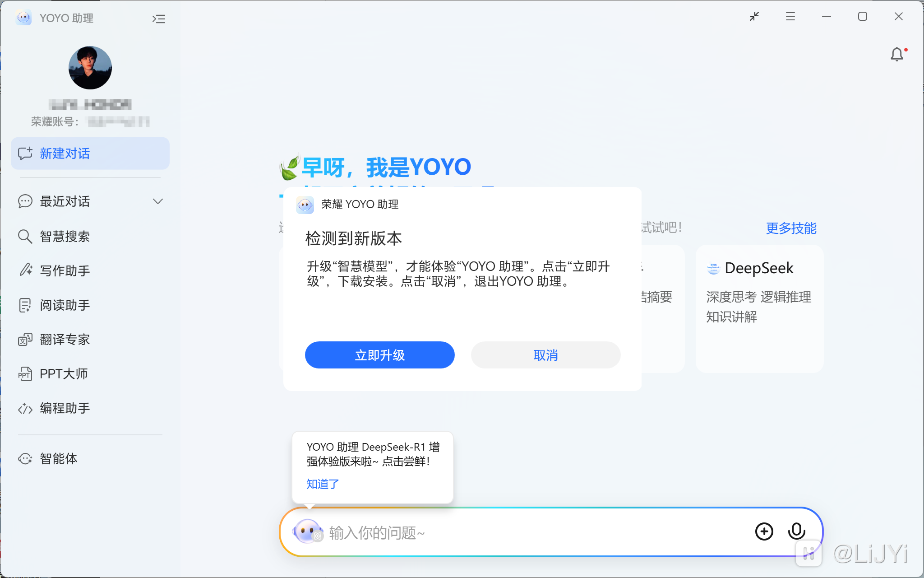Click the 编程助手 code brackets icon
This screenshot has width=924, height=578.
coord(25,409)
